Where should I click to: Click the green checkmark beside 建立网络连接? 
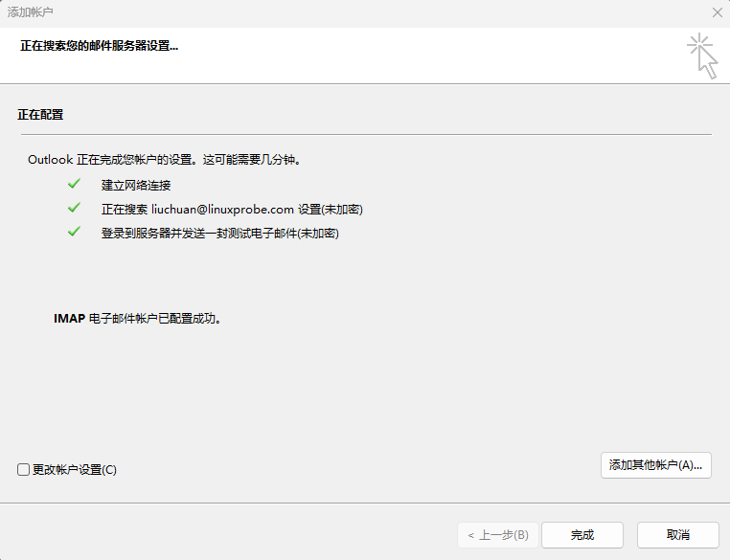[x=74, y=184]
